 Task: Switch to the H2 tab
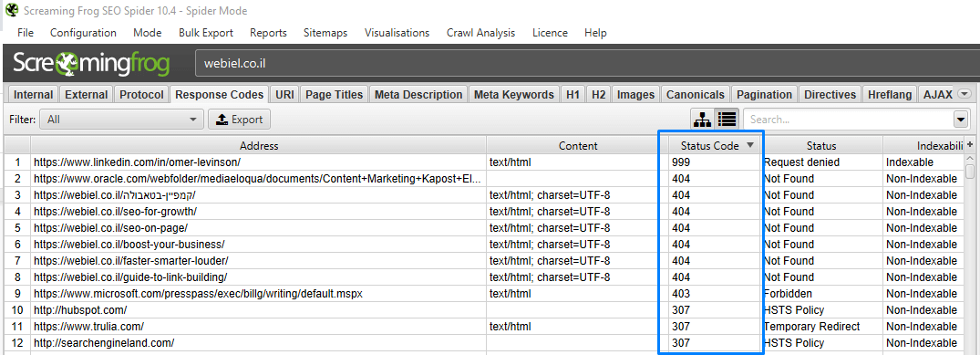[x=598, y=95]
